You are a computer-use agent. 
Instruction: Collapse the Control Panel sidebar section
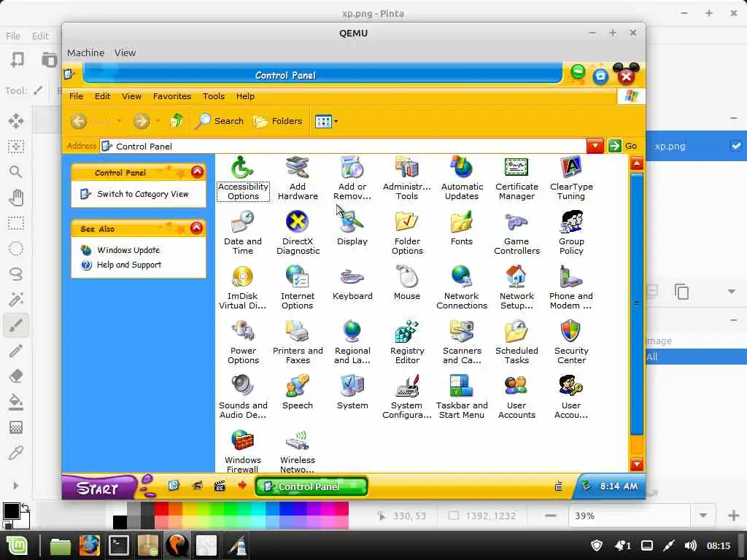click(x=197, y=172)
